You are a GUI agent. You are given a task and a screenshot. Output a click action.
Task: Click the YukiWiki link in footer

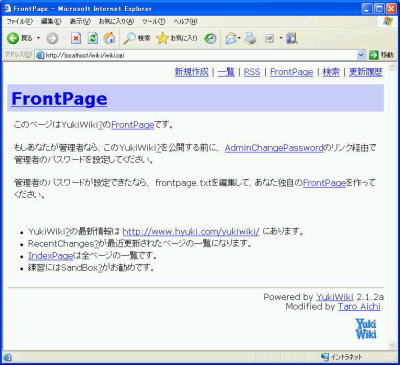pos(335,297)
